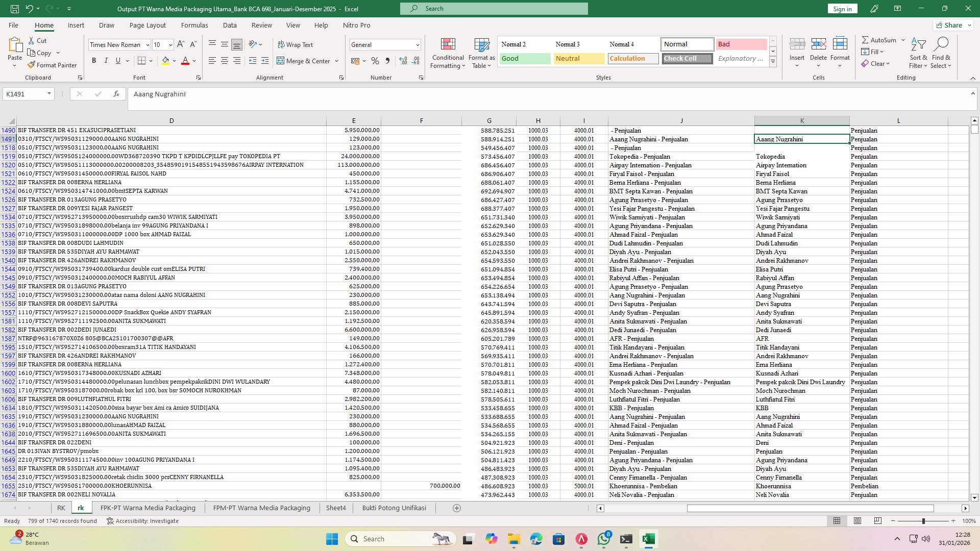Click the Sign in button

[x=842, y=8]
